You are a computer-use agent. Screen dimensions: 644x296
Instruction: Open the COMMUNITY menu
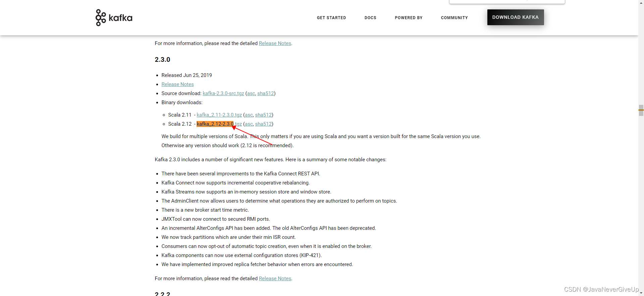(454, 18)
